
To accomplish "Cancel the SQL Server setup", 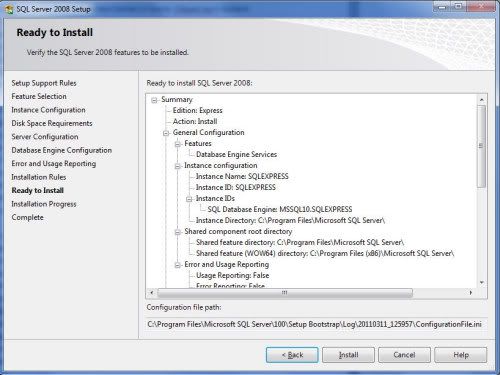I will point(404,355).
